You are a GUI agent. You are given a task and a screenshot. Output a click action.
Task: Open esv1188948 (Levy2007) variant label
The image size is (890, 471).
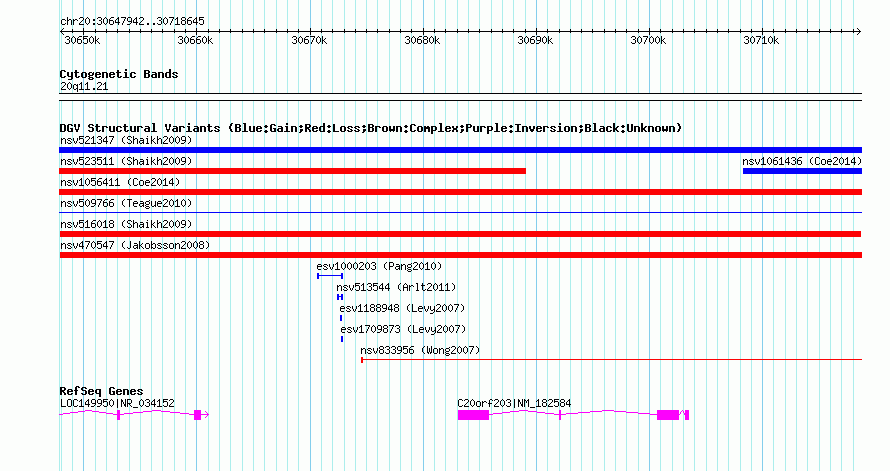pos(402,308)
